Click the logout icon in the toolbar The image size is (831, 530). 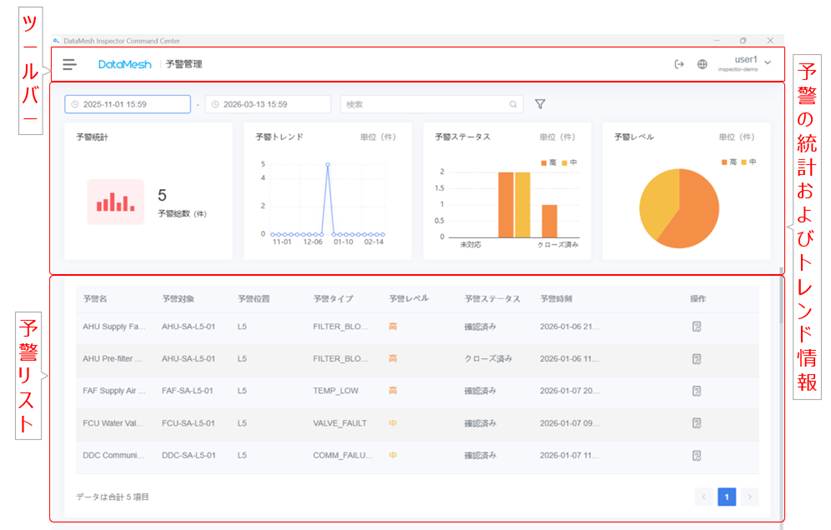pyautogui.click(x=680, y=64)
